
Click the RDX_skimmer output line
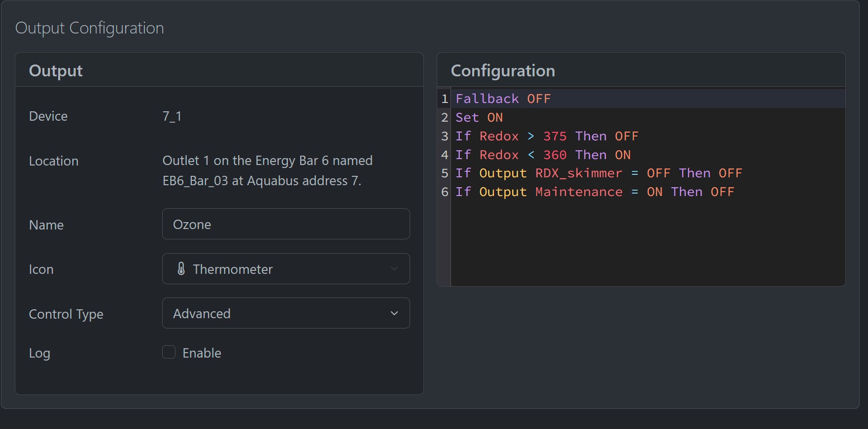pos(598,173)
